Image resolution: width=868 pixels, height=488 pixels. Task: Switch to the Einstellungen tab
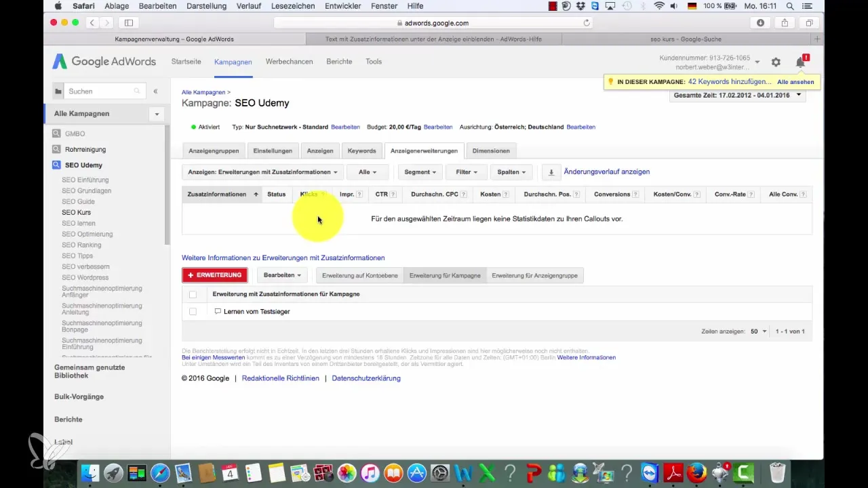[x=273, y=150]
